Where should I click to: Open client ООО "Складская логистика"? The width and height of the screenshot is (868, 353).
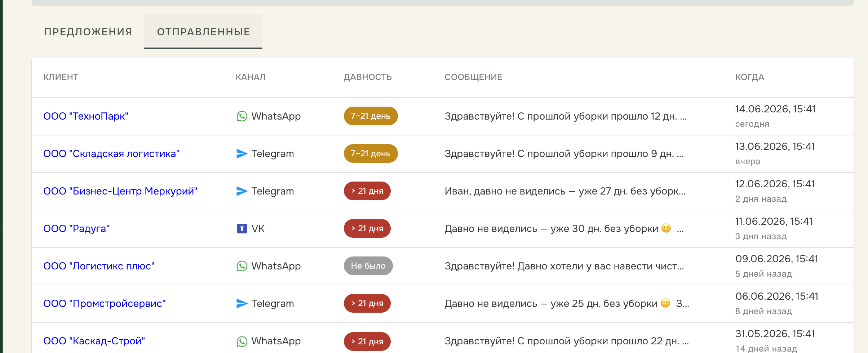point(111,154)
